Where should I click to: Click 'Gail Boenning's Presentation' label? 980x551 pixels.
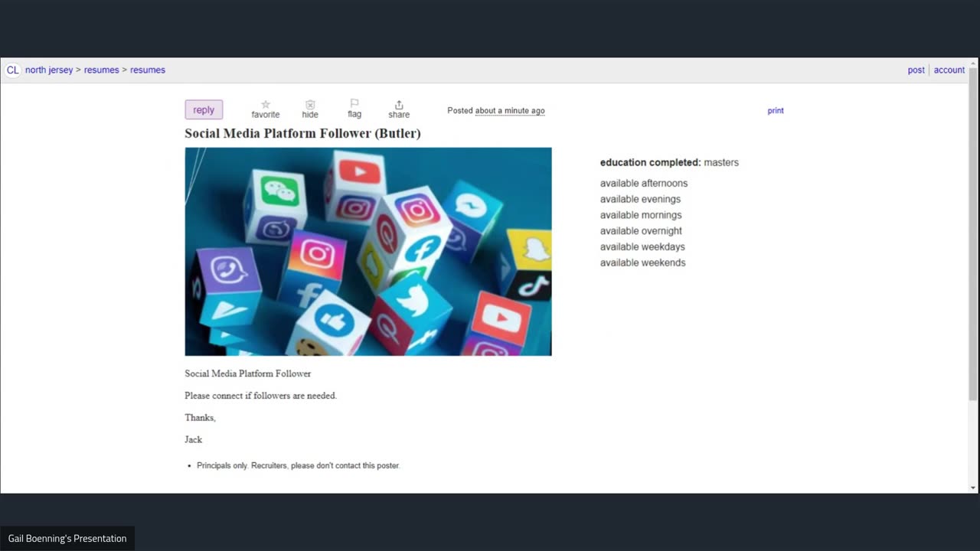click(x=67, y=538)
